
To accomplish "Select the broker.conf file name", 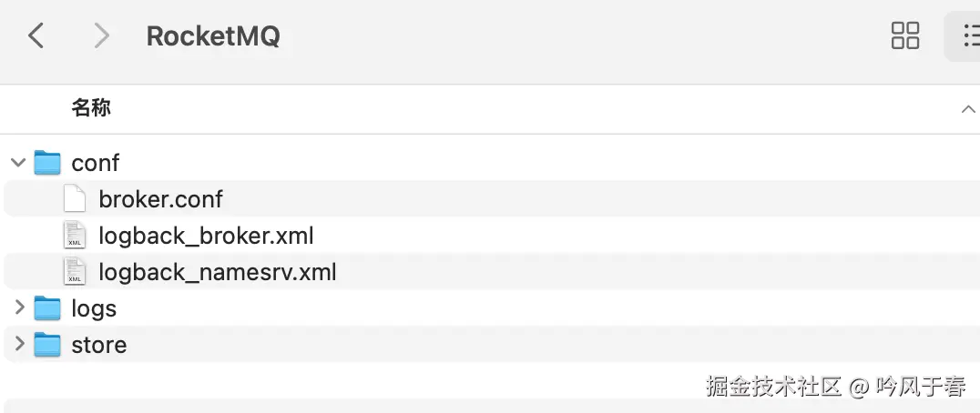I will point(160,199).
